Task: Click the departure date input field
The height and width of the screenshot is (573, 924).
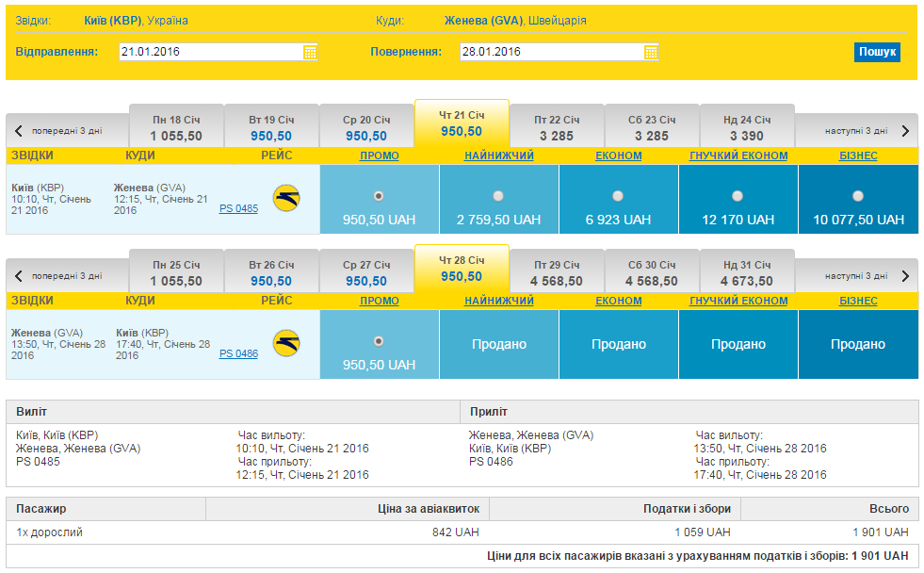Action: pos(211,52)
